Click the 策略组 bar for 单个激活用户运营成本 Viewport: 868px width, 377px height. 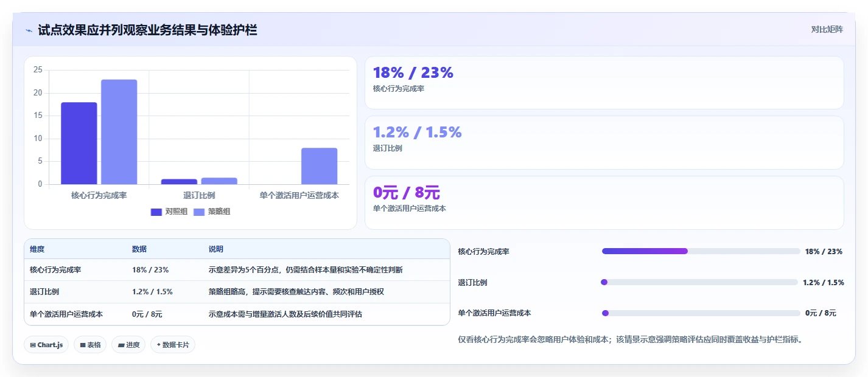tap(319, 166)
